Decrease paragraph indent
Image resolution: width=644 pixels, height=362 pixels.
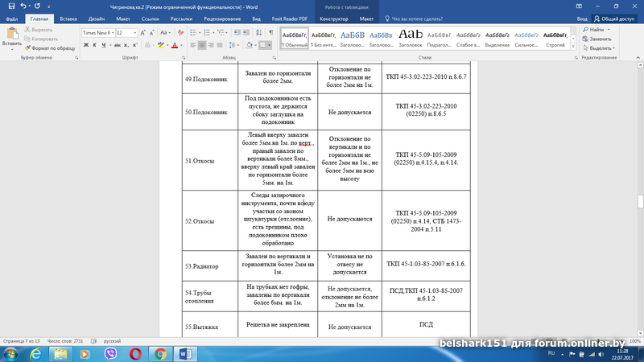[x=237, y=32]
